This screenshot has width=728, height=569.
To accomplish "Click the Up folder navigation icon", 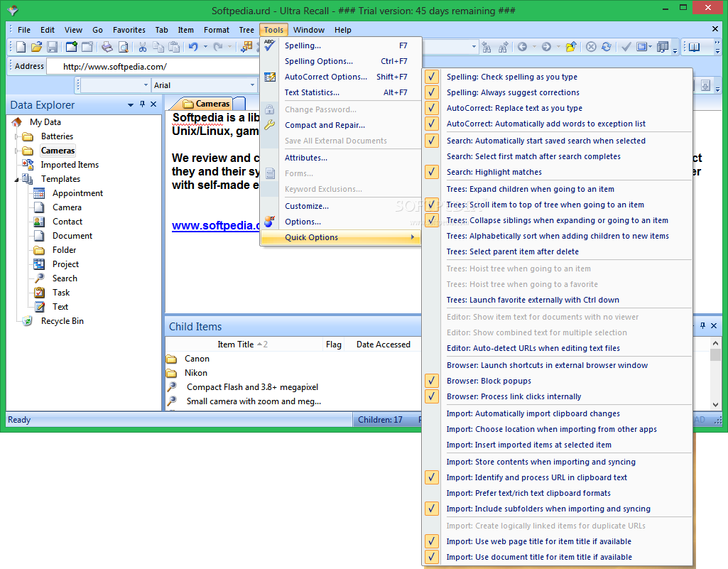I will click(x=571, y=46).
